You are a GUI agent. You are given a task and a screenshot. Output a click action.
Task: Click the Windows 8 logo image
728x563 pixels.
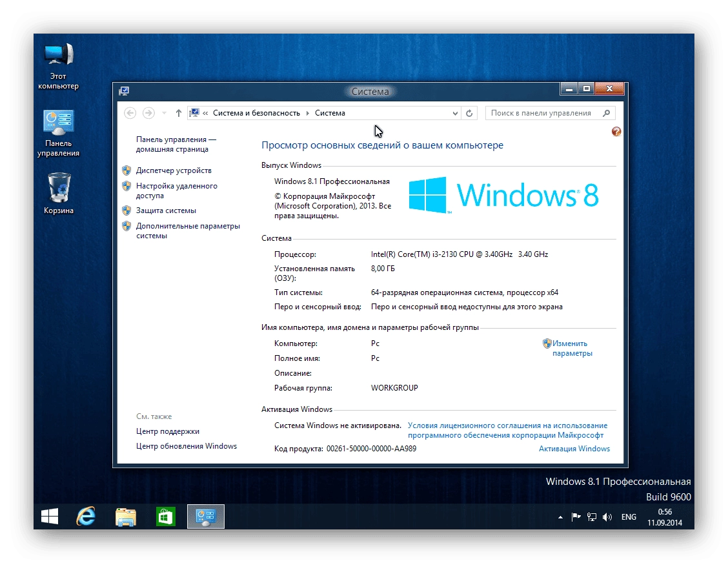pyautogui.click(x=504, y=195)
